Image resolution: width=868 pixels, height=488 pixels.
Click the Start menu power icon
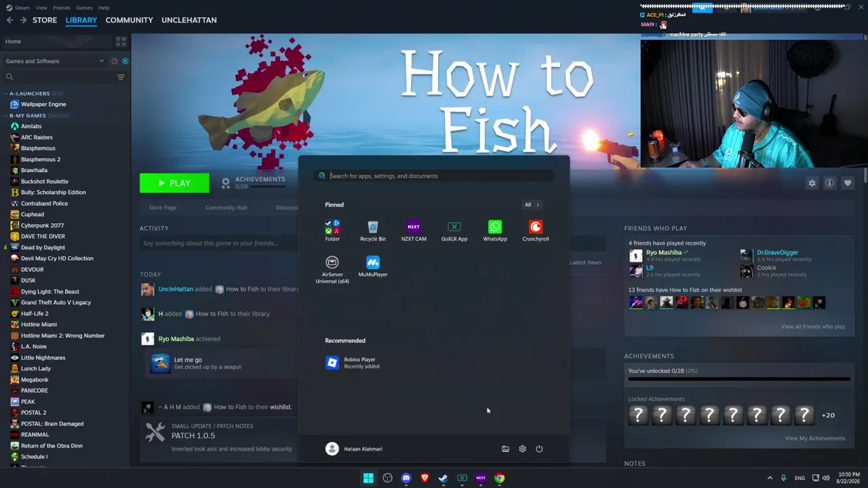point(539,449)
